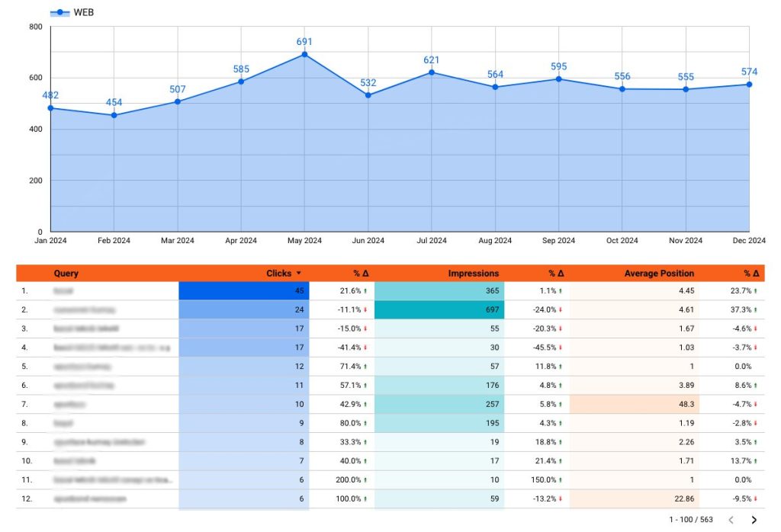This screenshot has width=781, height=532.
Task: Click the 1 - 100 / 563 pagination text
Action: click(x=691, y=520)
